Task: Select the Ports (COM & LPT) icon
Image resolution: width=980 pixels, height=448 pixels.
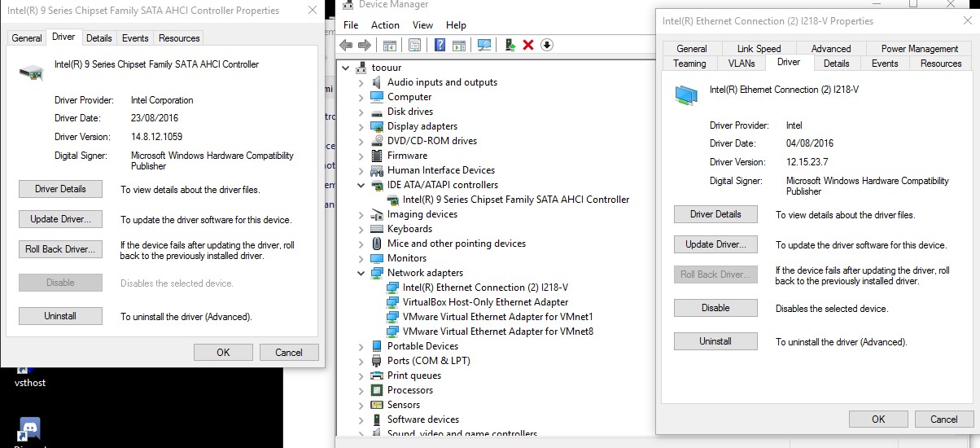Action: pos(377,361)
